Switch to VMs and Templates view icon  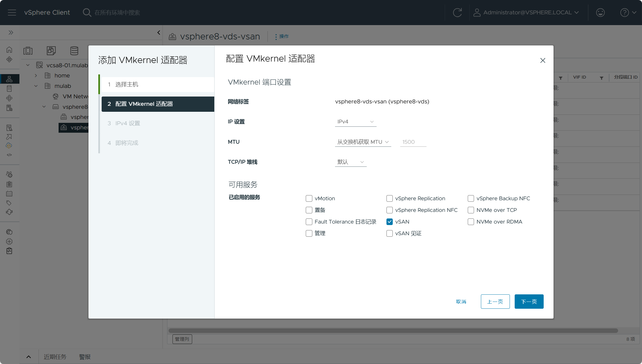[51, 51]
